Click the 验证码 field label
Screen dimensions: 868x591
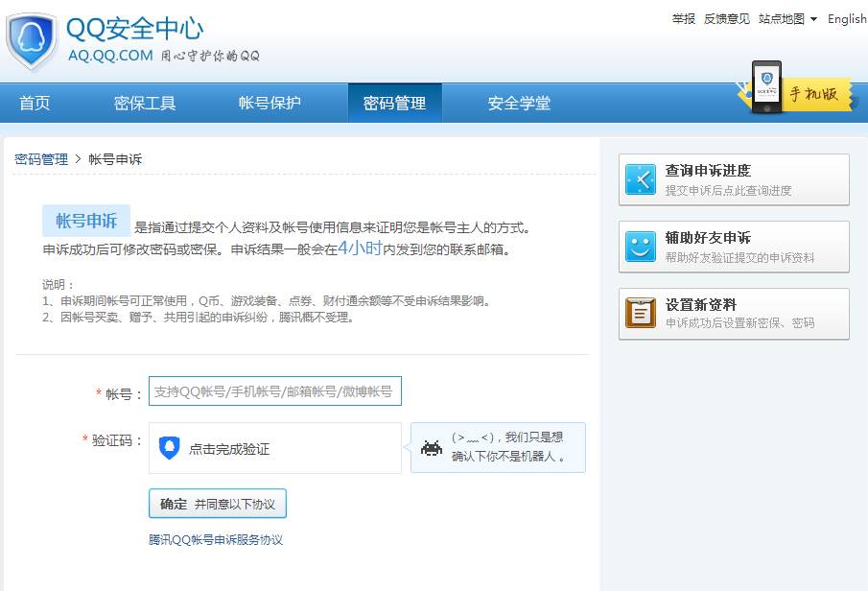pyautogui.click(x=113, y=440)
